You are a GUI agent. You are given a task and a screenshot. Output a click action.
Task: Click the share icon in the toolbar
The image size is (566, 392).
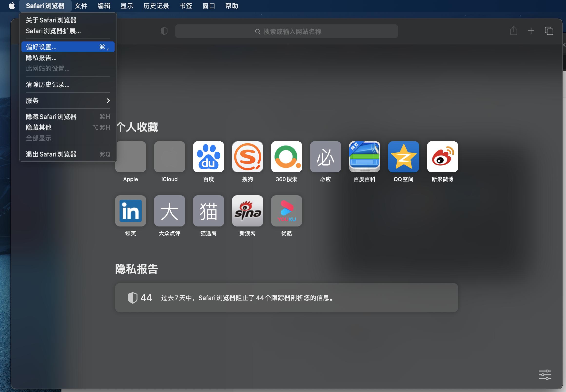click(x=513, y=31)
